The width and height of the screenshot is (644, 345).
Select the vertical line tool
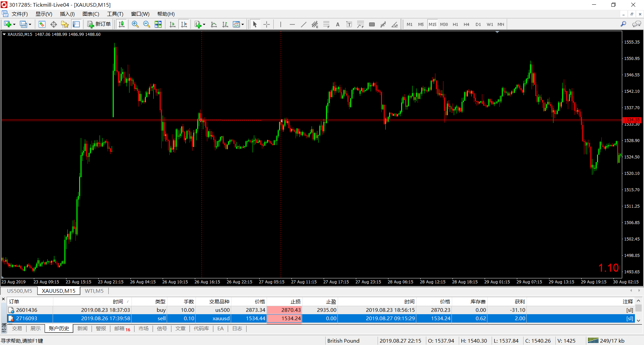281,24
